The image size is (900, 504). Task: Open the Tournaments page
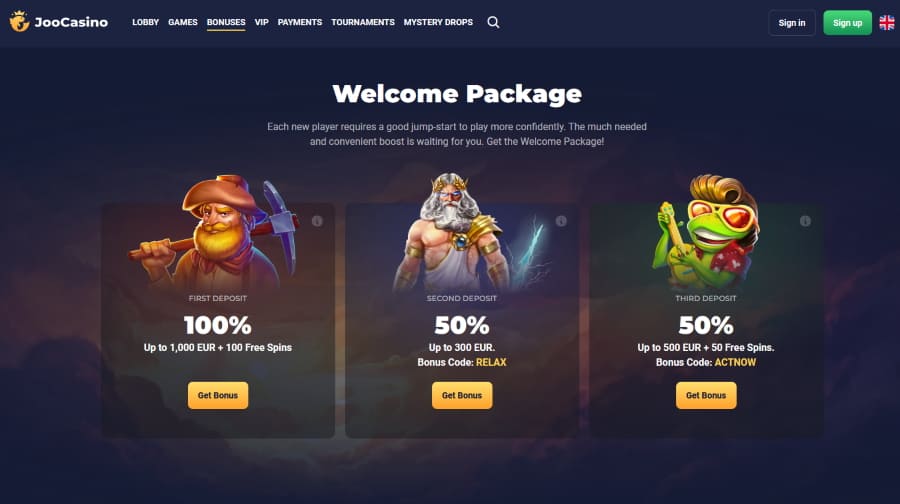pyautogui.click(x=363, y=22)
